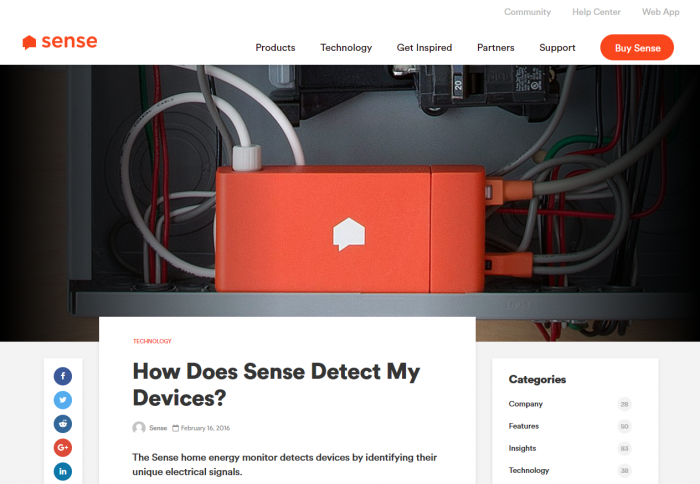Click the red TECHNOLOGY category tag

coord(152,341)
